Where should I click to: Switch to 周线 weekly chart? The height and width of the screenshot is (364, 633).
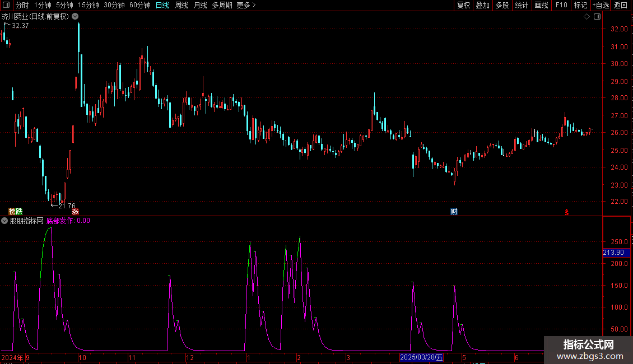point(181,5)
